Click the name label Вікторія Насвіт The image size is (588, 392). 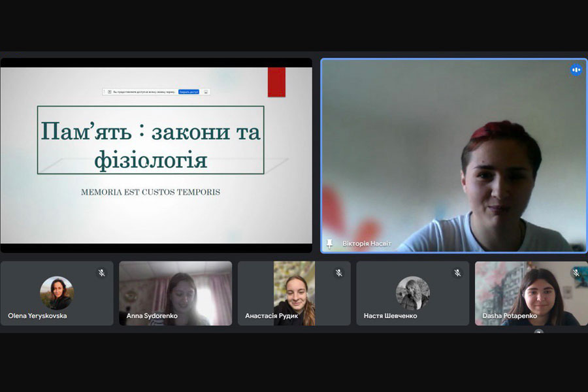click(x=367, y=244)
